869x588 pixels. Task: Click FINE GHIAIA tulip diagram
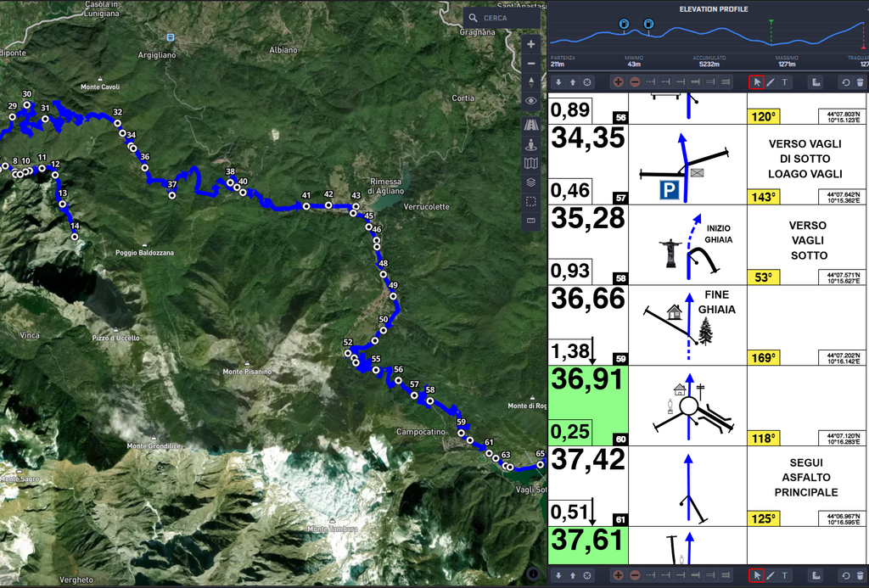click(x=687, y=325)
